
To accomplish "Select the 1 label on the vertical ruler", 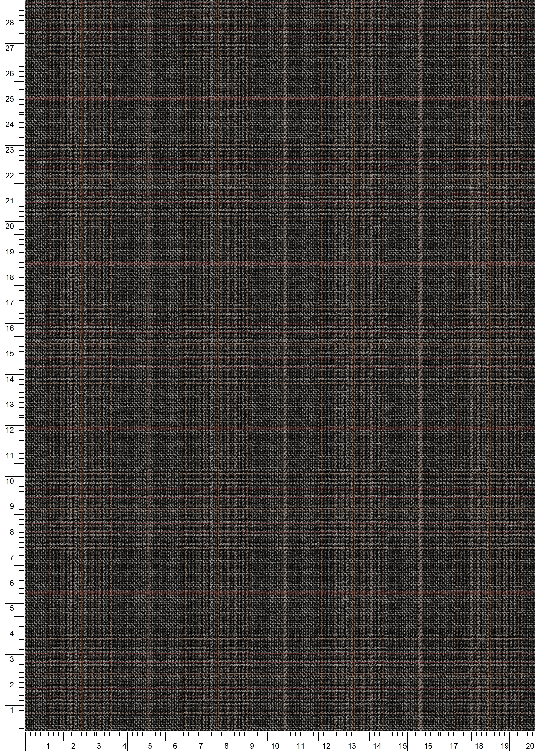I will tap(12, 710).
